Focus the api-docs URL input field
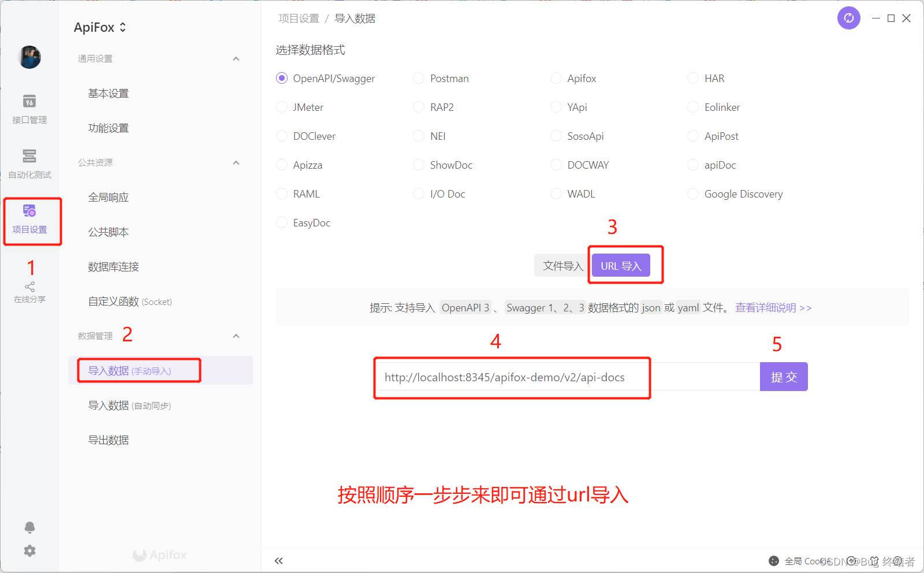Screen dimensions: 924x573 point(568,377)
